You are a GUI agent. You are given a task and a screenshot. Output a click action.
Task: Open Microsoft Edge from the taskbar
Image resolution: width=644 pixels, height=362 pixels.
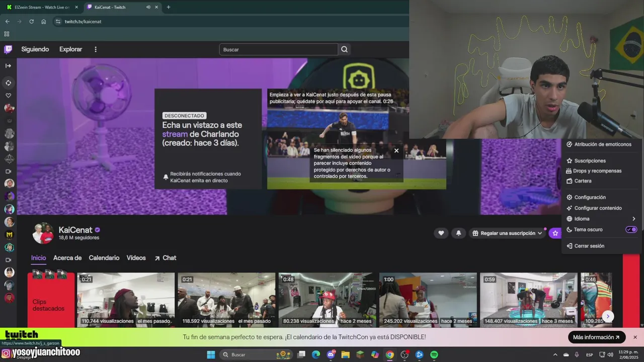(x=315, y=354)
